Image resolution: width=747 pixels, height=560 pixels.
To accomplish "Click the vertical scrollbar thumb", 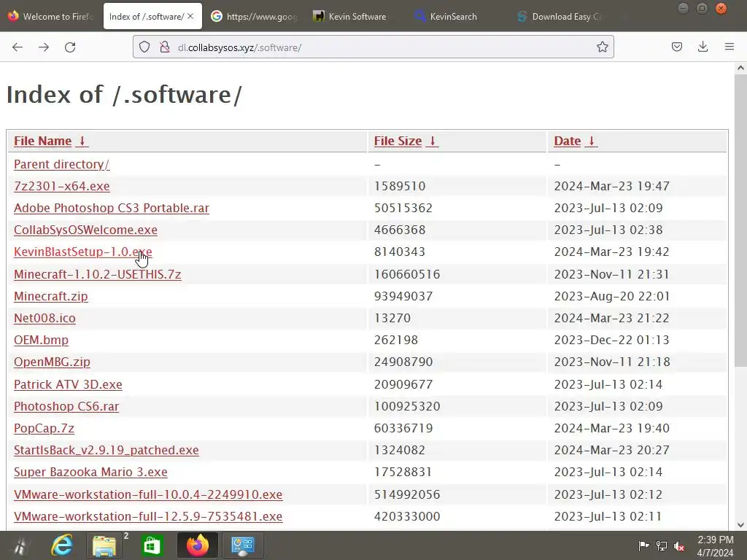I will (x=740, y=221).
